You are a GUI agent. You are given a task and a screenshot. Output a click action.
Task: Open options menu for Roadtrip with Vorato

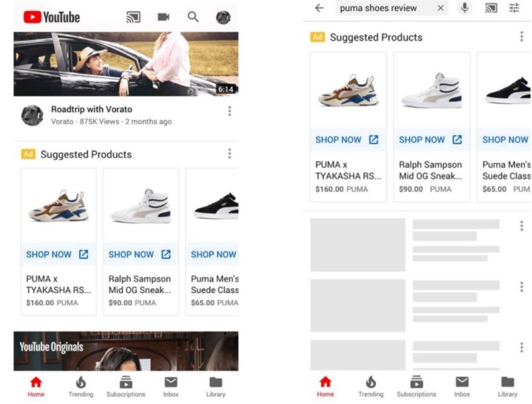coord(230,111)
